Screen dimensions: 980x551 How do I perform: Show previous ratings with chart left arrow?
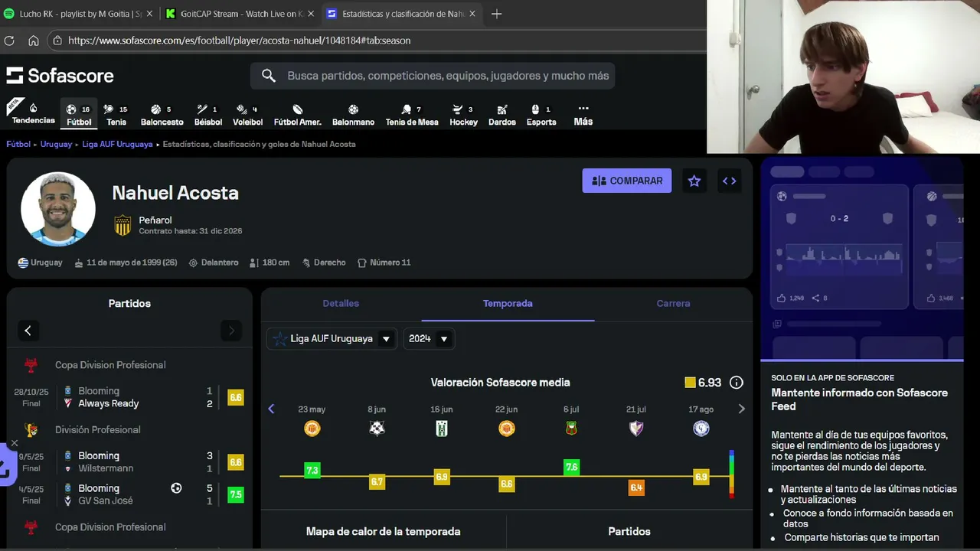click(x=271, y=409)
